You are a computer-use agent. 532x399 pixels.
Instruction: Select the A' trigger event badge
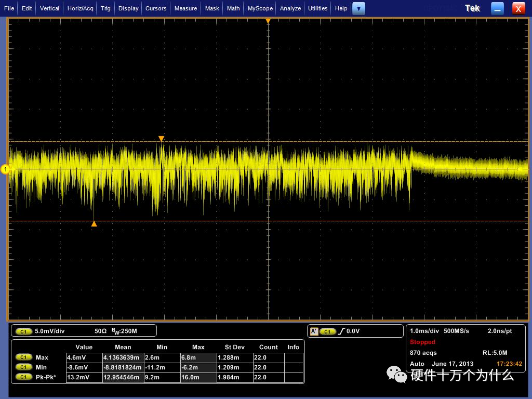click(314, 331)
